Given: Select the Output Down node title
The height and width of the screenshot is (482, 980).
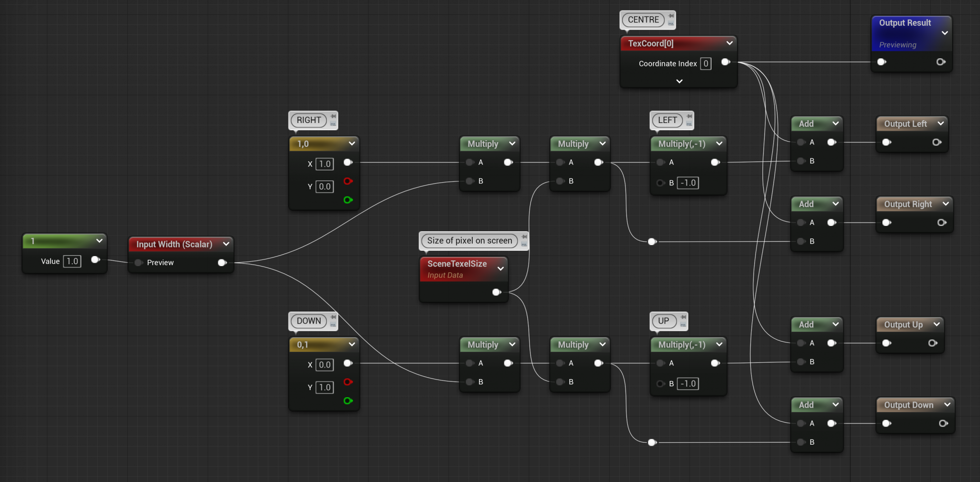Looking at the screenshot, I should pyautogui.click(x=909, y=405).
